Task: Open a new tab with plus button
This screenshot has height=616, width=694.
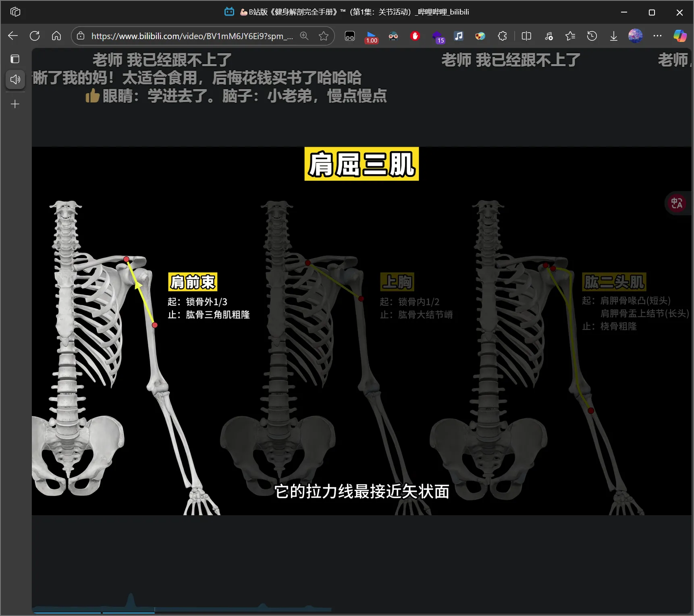Action: pyautogui.click(x=15, y=104)
